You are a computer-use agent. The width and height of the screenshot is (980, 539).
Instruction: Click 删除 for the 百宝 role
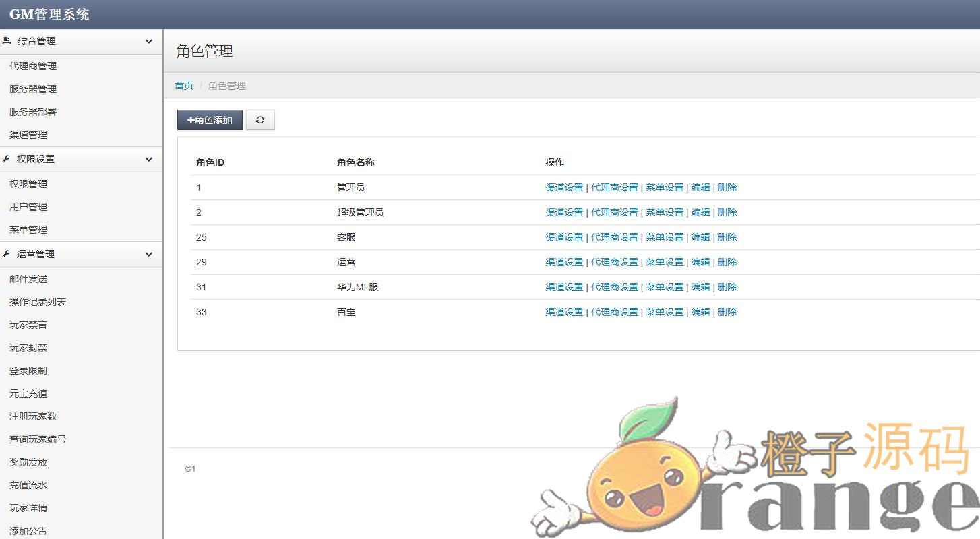pyautogui.click(x=727, y=312)
